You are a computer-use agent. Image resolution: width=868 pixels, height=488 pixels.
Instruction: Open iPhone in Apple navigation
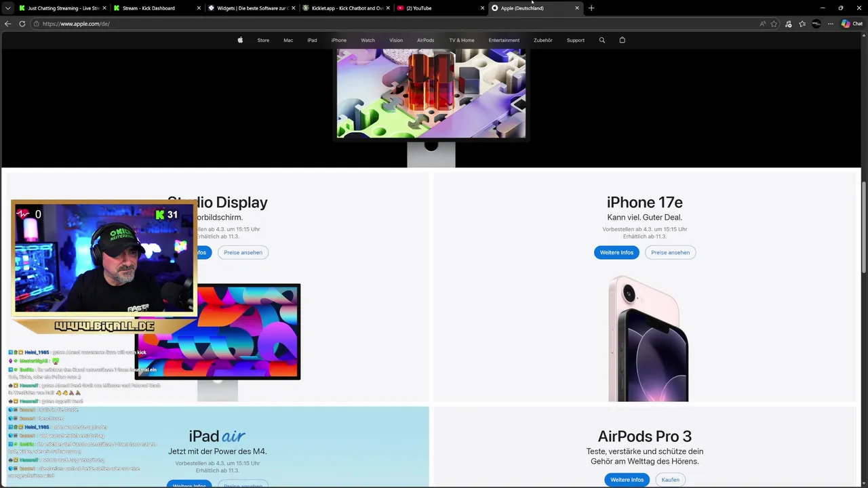pos(339,40)
